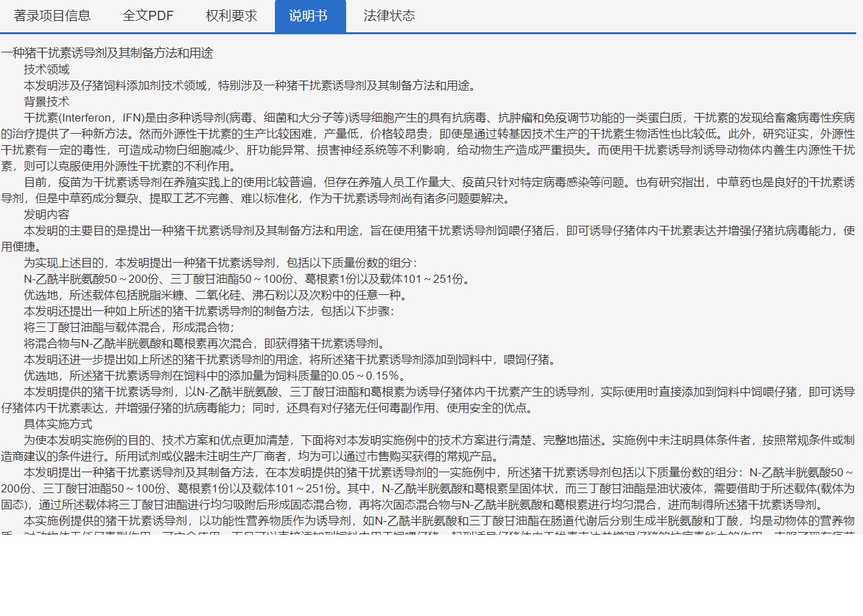The image size is (863, 616).
Task: Click the 具体实施方式 section heading
Action: [58, 424]
